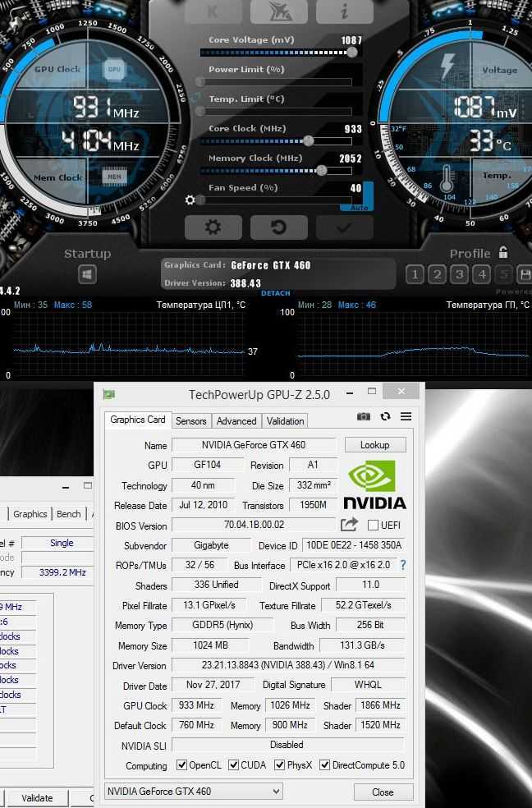Click the Device ID value 10DE 0E22
532x808 pixels.
click(x=353, y=544)
